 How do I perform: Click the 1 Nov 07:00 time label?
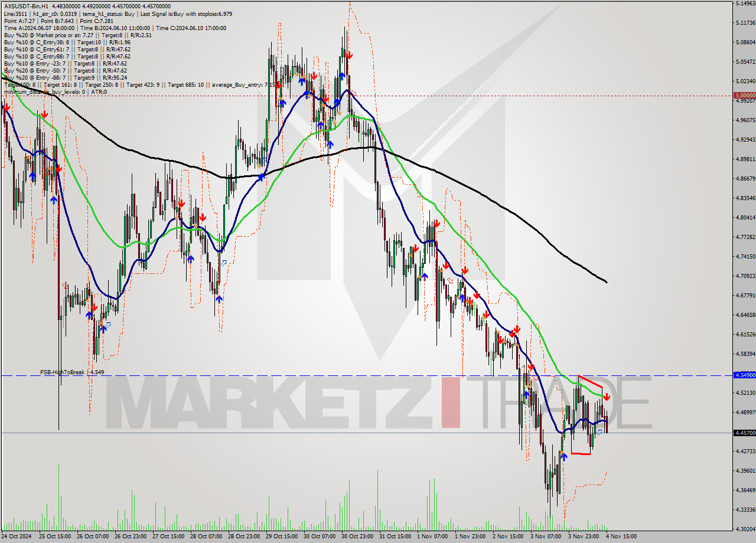click(431, 537)
